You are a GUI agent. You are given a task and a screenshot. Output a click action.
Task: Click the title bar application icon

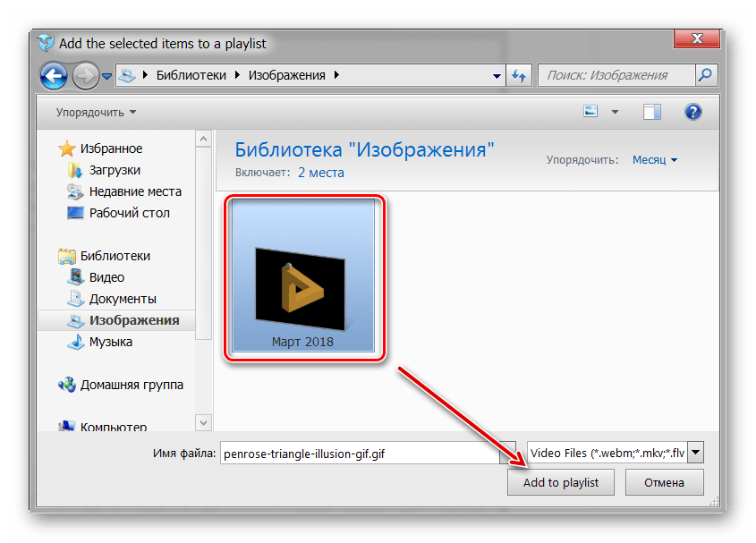click(x=47, y=43)
